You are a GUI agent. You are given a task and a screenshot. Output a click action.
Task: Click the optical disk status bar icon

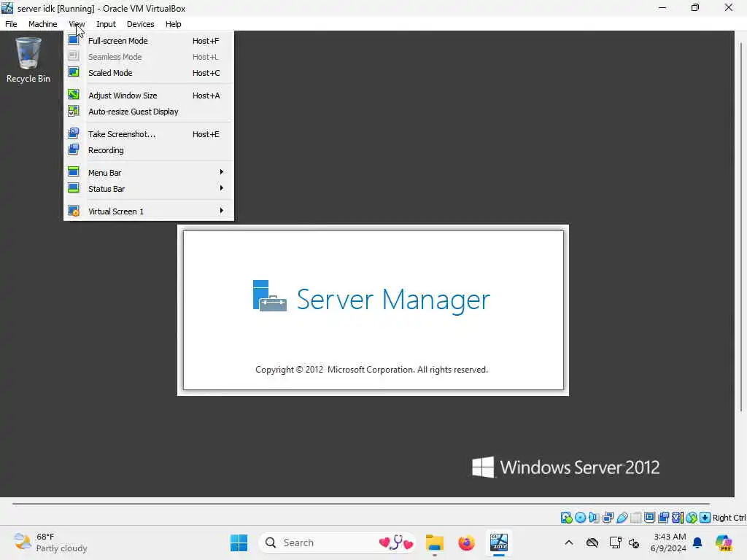point(580,518)
